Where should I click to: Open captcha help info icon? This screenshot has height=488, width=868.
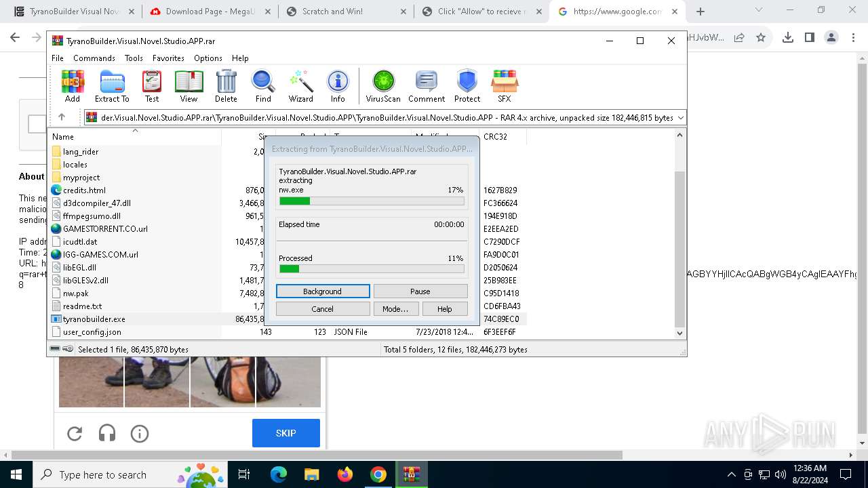pos(140,433)
